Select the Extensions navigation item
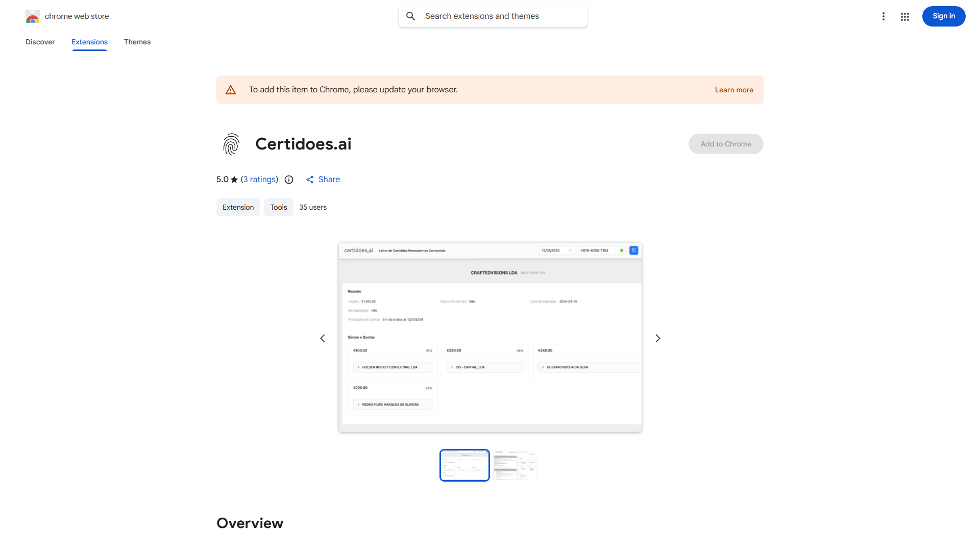Screen dimensions: 980x551 coord(89,42)
